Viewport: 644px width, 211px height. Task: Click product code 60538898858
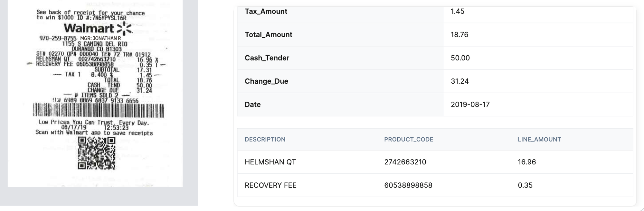point(408,185)
